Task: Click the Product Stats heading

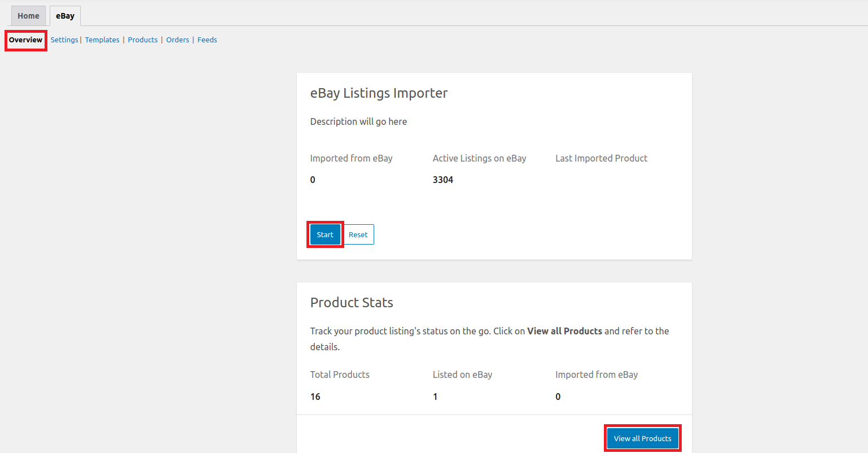Action: click(x=352, y=303)
